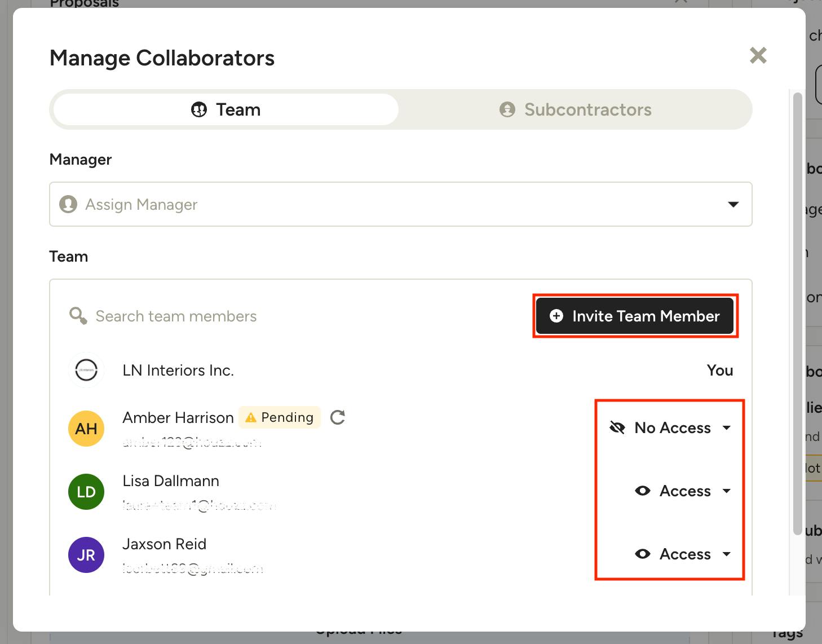822x644 pixels.
Task: Select the Team tab
Action: pos(226,109)
